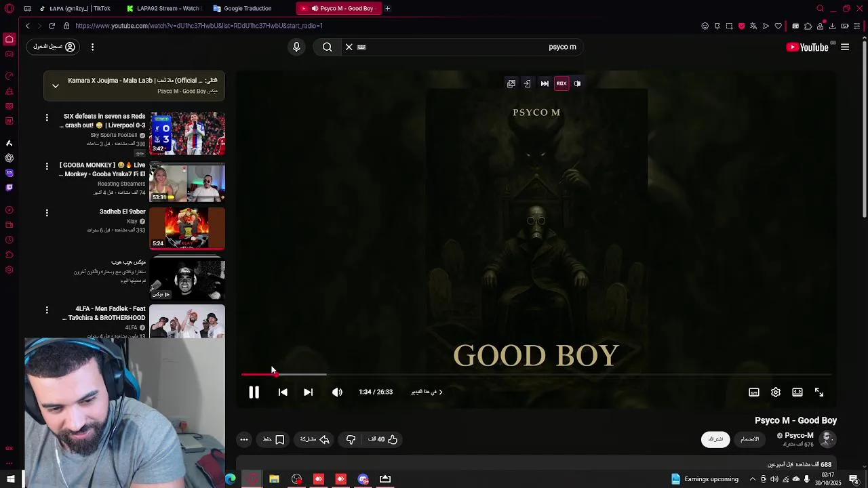Viewport: 868px width, 488px height.
Task: Click fast-forward skip icon in video overlay
Action: click(x=545, y=83)
